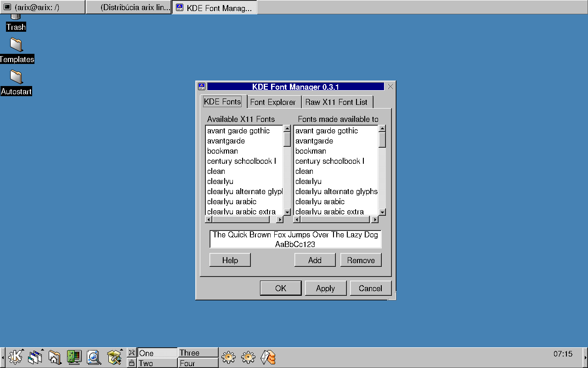Screen dimensions: 588x368
Task: Select 'century schoolbook l' in right font list
Action: point(336,161)
